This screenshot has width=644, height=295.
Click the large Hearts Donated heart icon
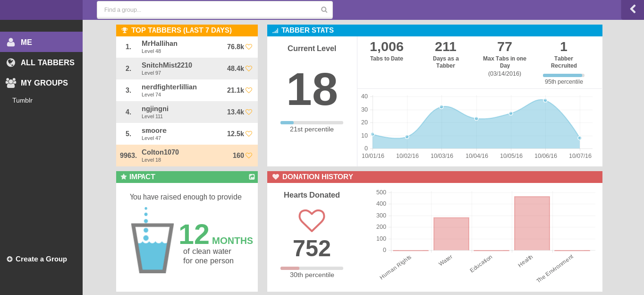click(x=312, y=220)
